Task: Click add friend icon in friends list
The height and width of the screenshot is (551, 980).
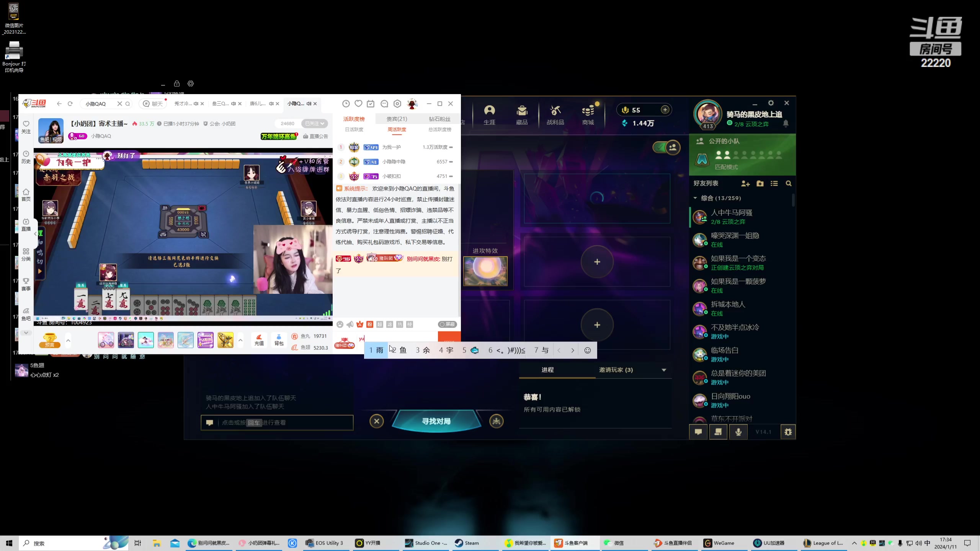Action: [x=745, y=184]
